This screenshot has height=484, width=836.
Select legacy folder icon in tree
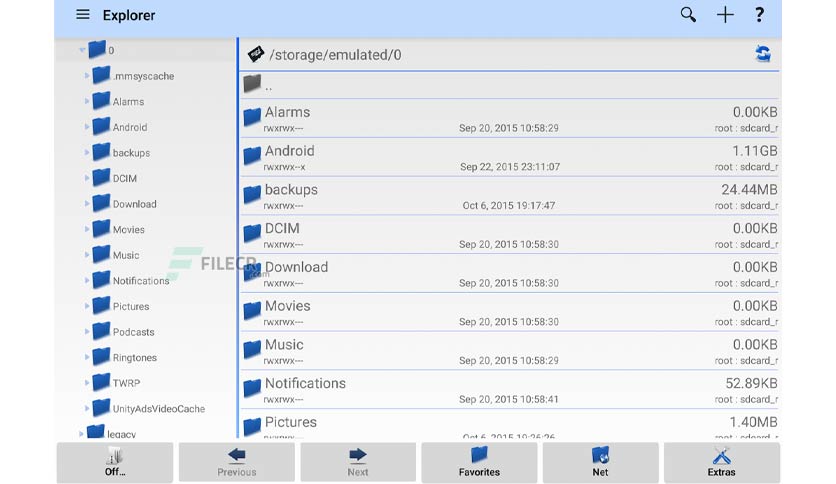95,431
